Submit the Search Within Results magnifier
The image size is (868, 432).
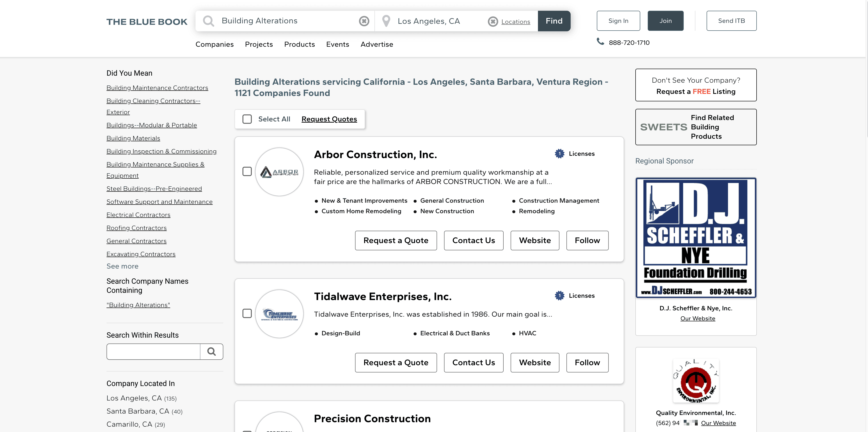[211, 351]
